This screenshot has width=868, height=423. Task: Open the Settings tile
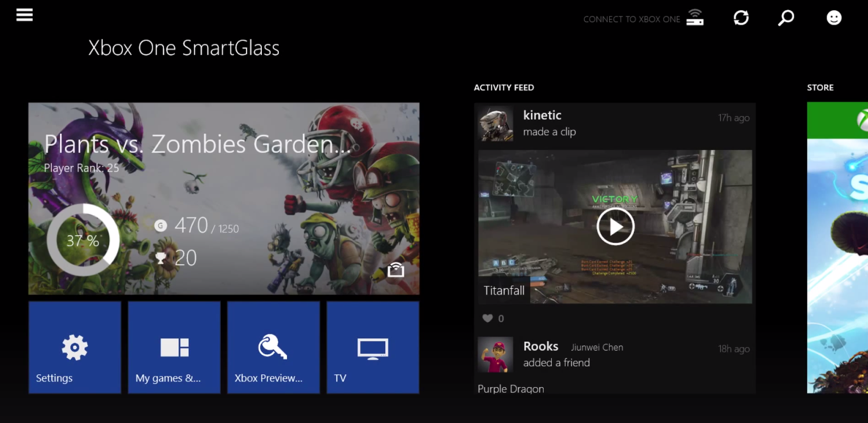(75, 347)
